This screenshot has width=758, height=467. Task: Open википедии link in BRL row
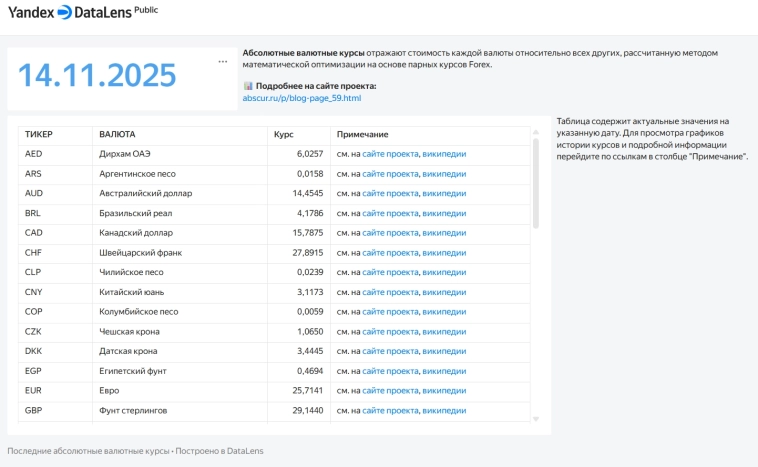click(444, 213)
